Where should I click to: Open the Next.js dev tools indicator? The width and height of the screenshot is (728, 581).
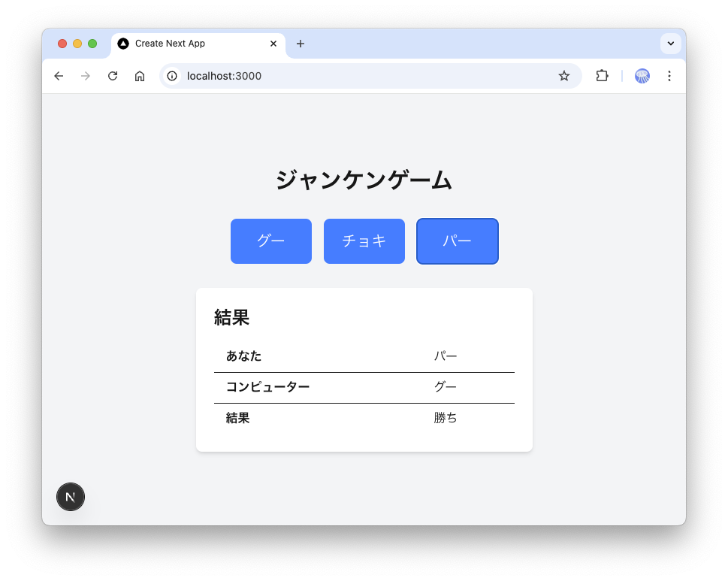(71, 497)
